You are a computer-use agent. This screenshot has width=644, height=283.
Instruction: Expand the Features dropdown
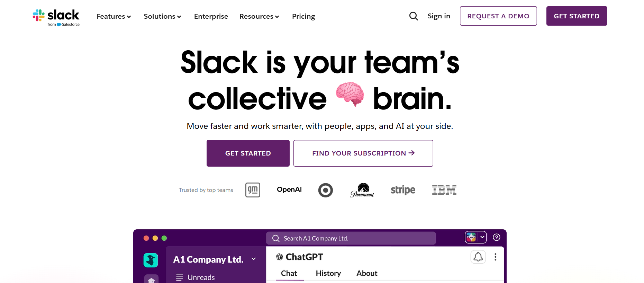114,16
